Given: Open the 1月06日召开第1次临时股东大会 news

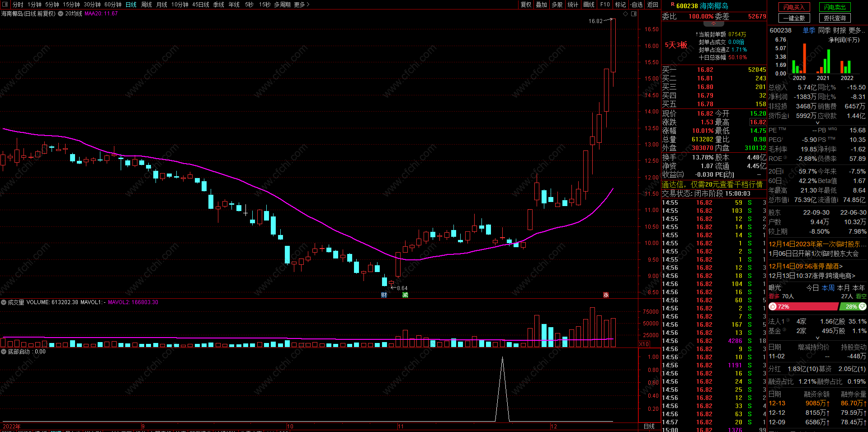Looking at the screenshot, I should (x=813, y=254).
